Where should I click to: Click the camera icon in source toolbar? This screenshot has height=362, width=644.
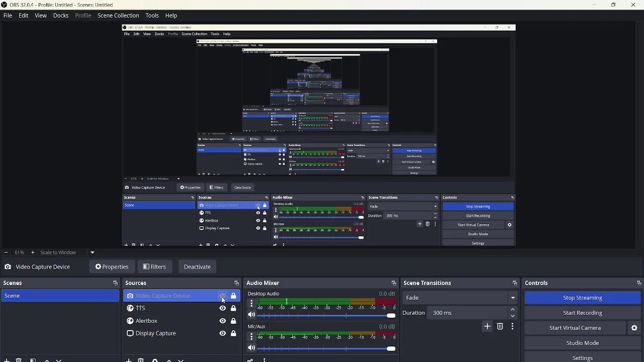8,267
